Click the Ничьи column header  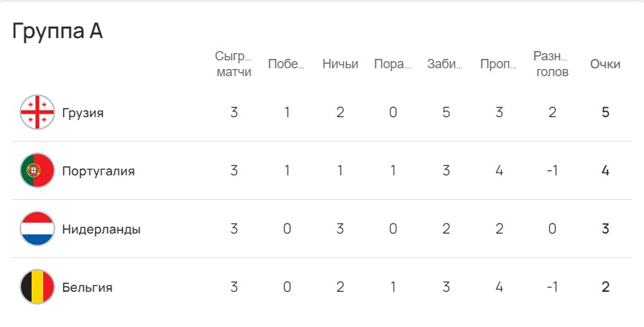[340, 64]
